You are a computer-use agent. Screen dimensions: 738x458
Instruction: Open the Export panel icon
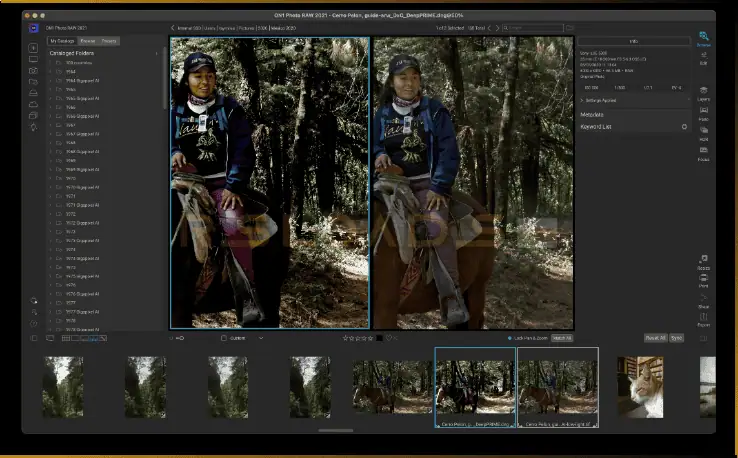704,319
